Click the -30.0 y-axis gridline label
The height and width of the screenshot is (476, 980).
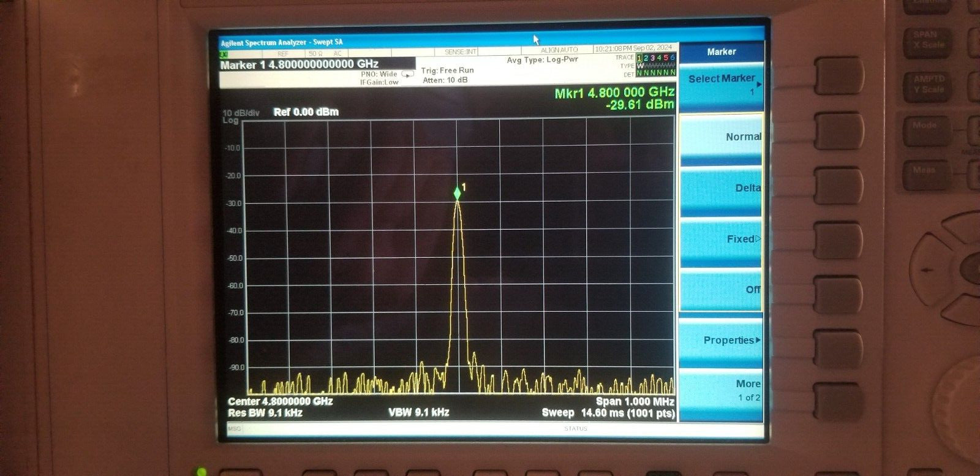pyautogui.click(x=233, y=204)
